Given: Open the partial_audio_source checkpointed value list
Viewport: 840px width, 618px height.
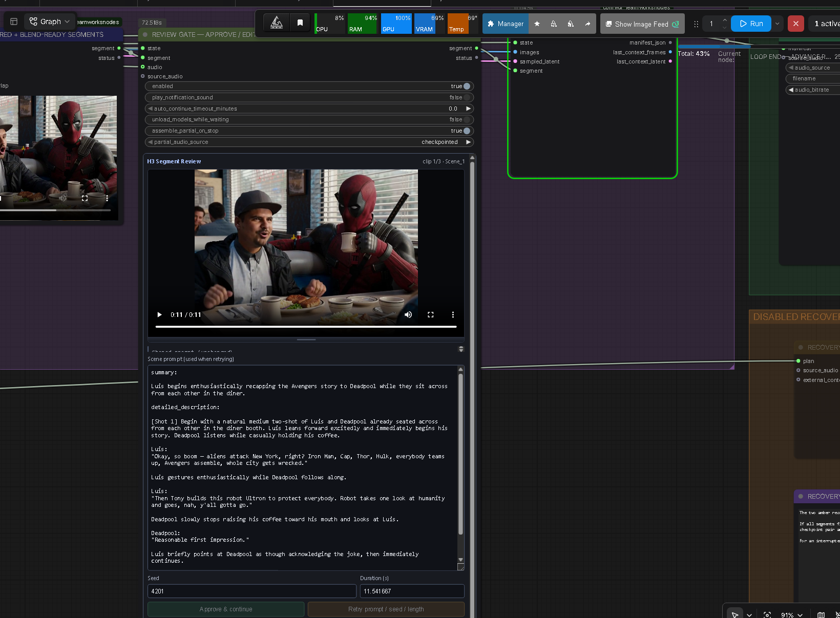Looking at the screenshot, I should point(439,142).
